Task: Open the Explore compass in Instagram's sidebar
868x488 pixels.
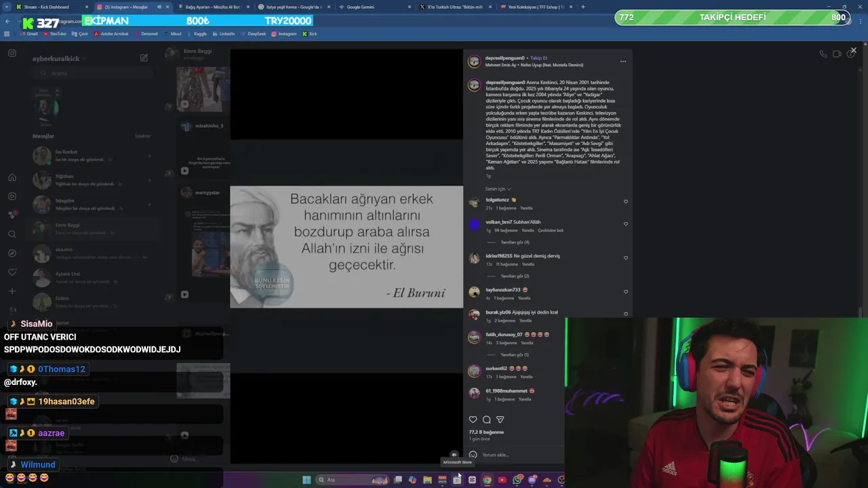Action: click(x=12, y=253)
